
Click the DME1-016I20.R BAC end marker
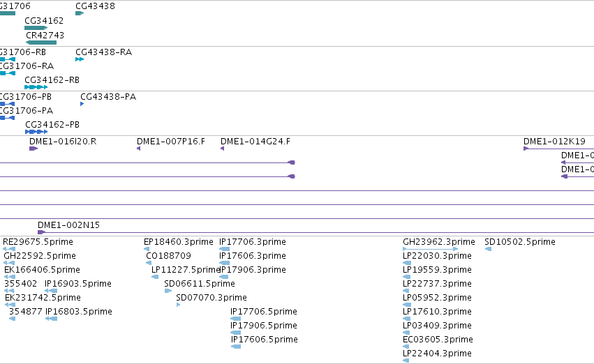click(34, 149)
